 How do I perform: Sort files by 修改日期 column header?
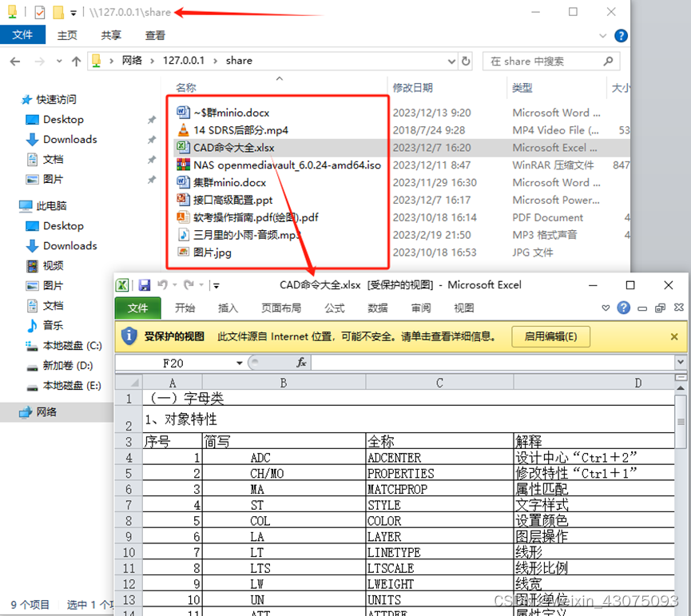tap(412, 88)
